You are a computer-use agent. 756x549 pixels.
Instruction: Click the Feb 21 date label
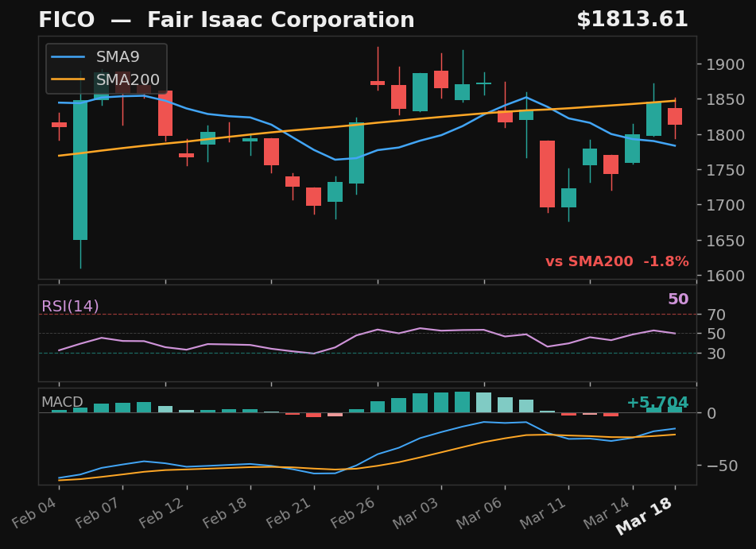pyautogui.click(x=289, y=512)
